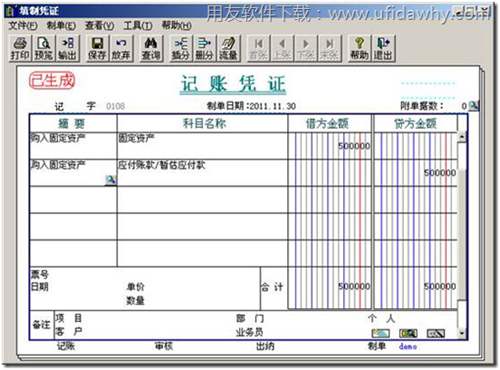Click 删分 delete entry line icon
The height and width of the screenshot is (370, 500).
pos(204,49)
